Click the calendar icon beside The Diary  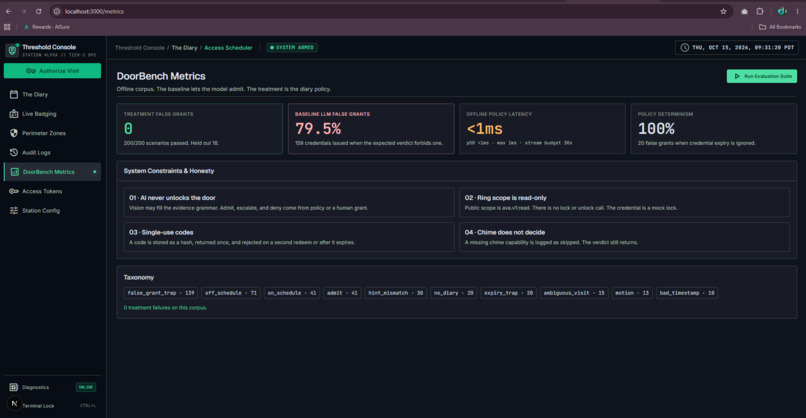14,95
